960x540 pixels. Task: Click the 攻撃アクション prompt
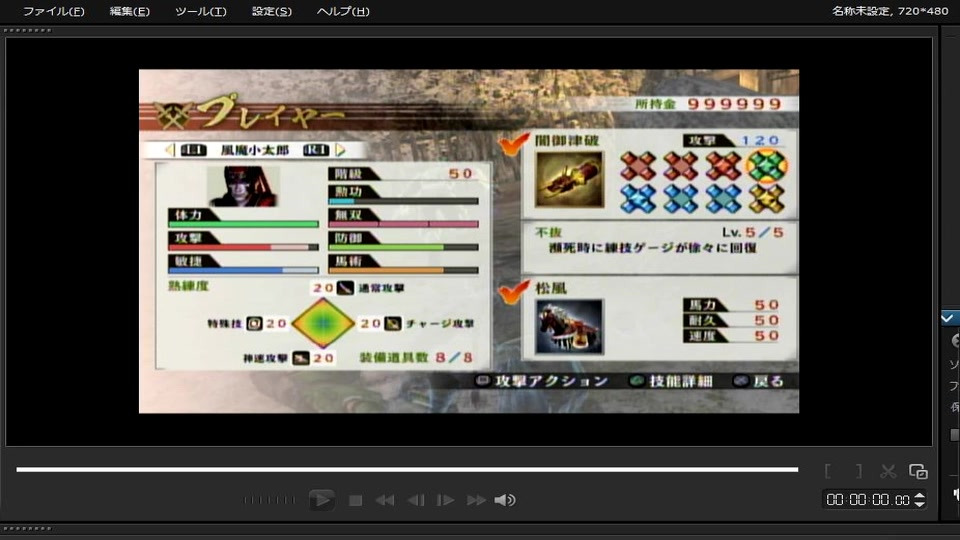542,381
